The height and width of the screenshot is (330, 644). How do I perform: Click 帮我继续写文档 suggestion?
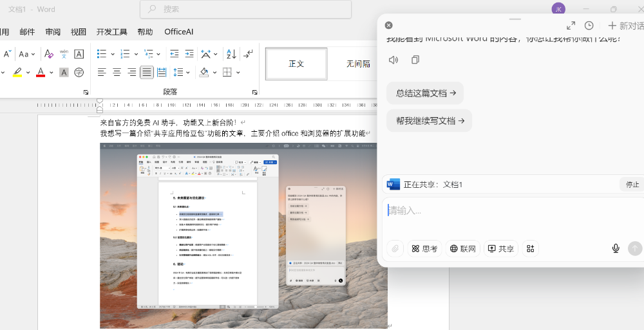(x=429, y=121)
